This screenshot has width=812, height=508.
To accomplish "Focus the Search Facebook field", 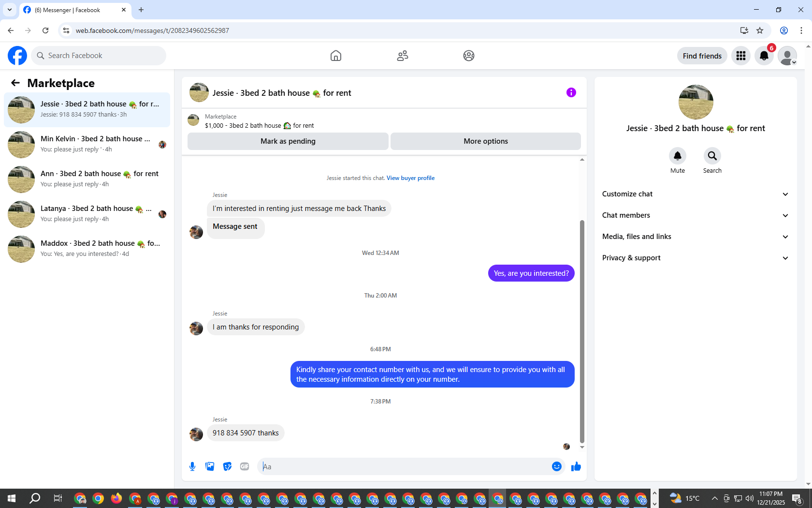I will [x=99, y=56].
